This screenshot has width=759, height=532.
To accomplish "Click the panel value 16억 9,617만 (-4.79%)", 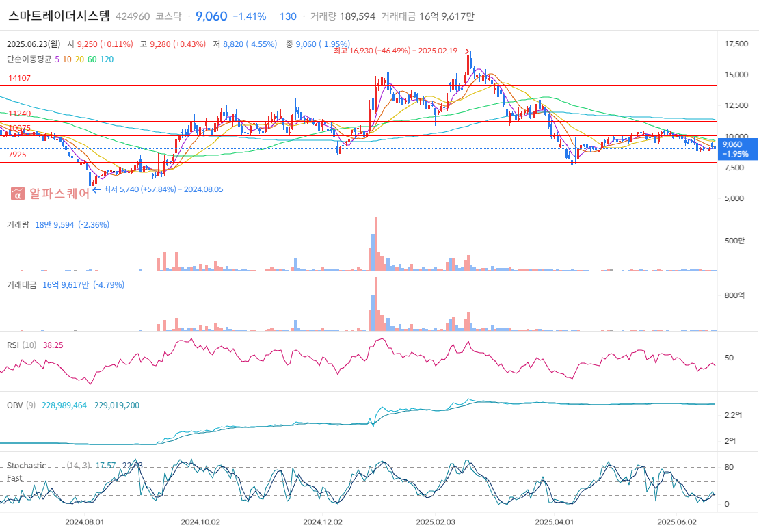I will tap(83, 284).
